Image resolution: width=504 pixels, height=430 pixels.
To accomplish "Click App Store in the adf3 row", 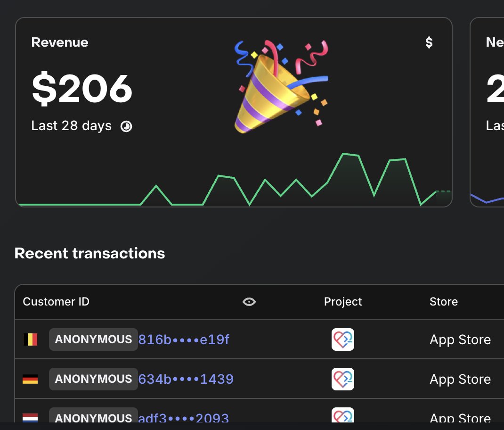I will click(460, 417).
